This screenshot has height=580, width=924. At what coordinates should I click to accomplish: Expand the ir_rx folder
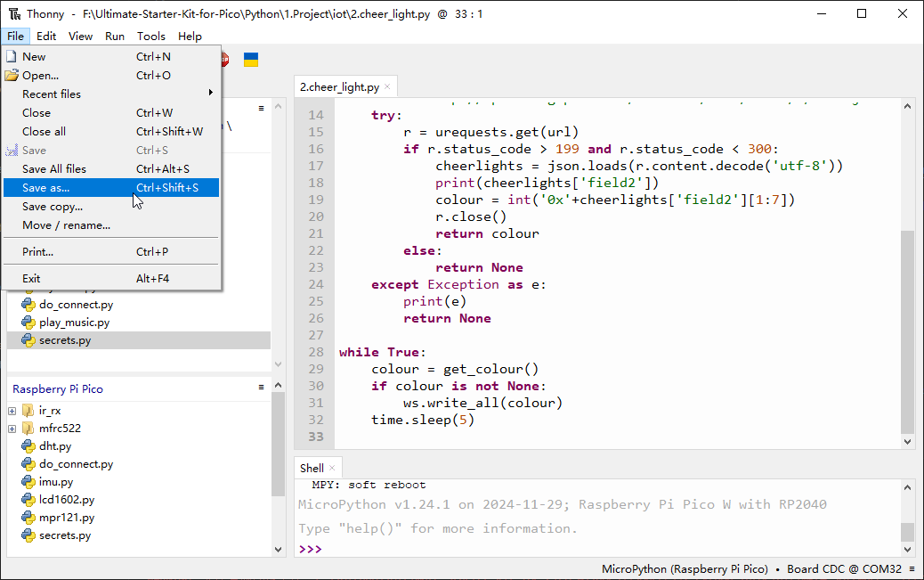pos(12,411)
